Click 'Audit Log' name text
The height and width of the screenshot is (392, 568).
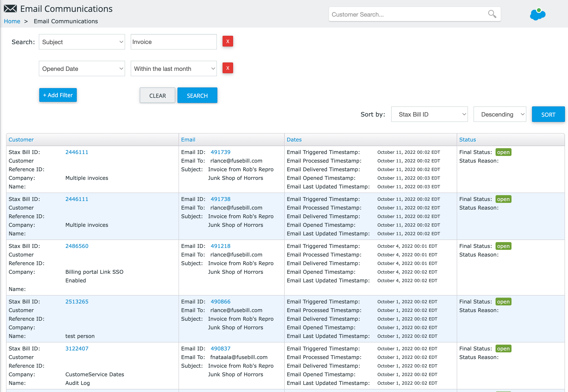77,383
